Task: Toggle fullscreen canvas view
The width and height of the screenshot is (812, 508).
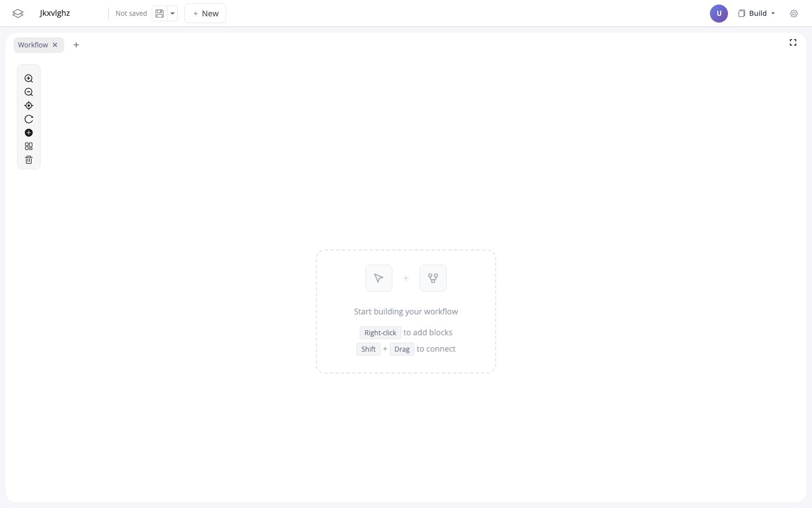Action: [x=793, y=42]
